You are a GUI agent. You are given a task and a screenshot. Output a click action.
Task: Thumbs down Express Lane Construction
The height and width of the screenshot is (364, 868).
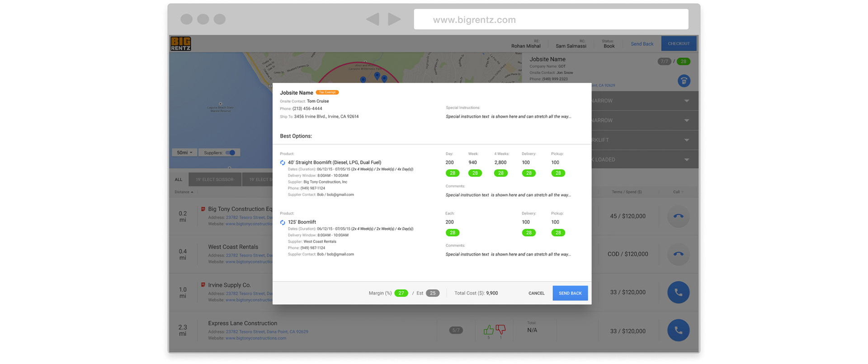click(500, 330)
